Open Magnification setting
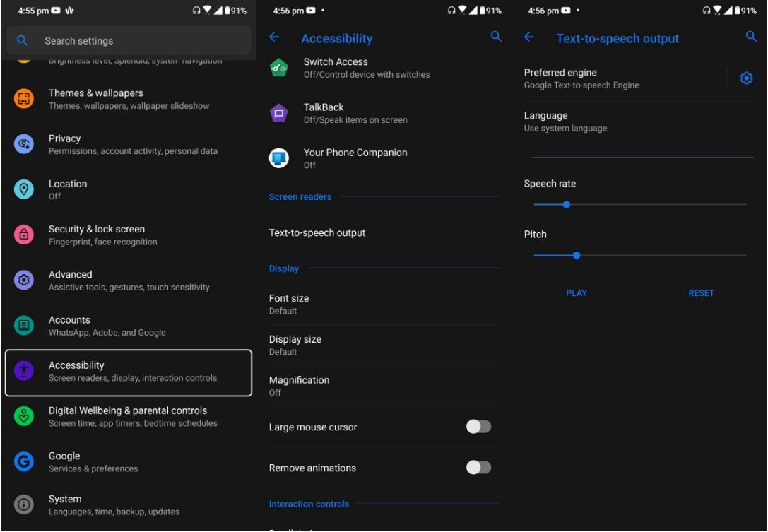 coord(384,386)
